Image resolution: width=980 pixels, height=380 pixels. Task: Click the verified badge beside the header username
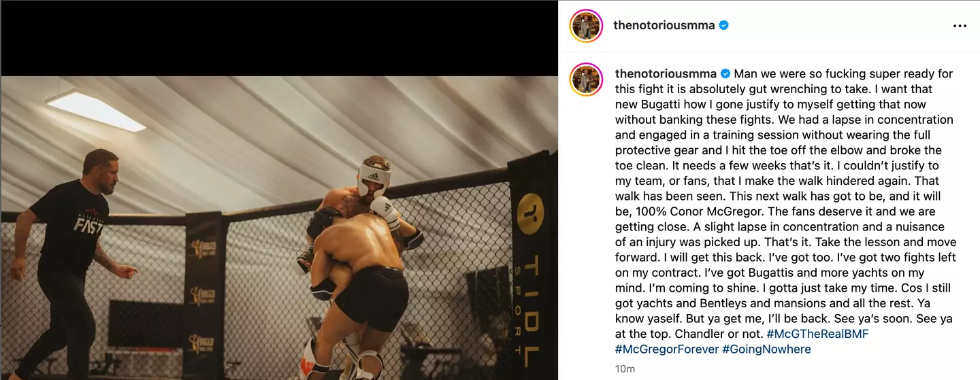pyautogui.click(x=724, y=25)
